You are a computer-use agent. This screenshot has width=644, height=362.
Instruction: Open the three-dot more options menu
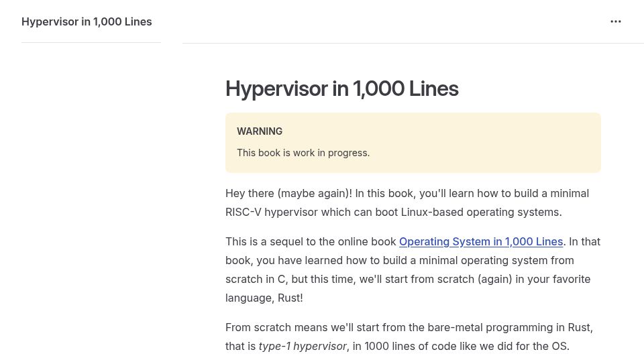click(615, 21)
